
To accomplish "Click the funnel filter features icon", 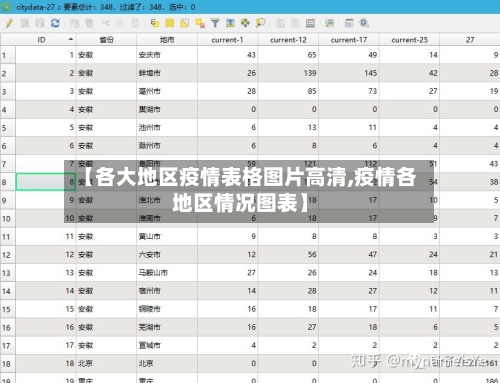I will coord(215,23).
